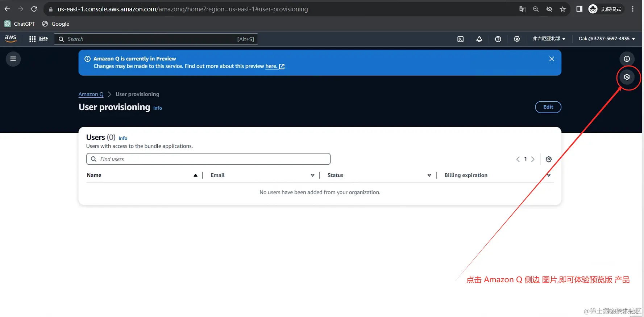Screen dimensions: 644x317
Task: Open the info help panel icon
Action: [x=627, y=59]
